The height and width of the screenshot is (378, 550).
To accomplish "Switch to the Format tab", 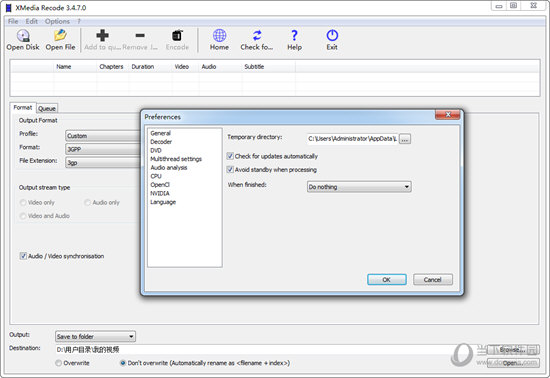I will pyautogui.click(x=23, y=108).
